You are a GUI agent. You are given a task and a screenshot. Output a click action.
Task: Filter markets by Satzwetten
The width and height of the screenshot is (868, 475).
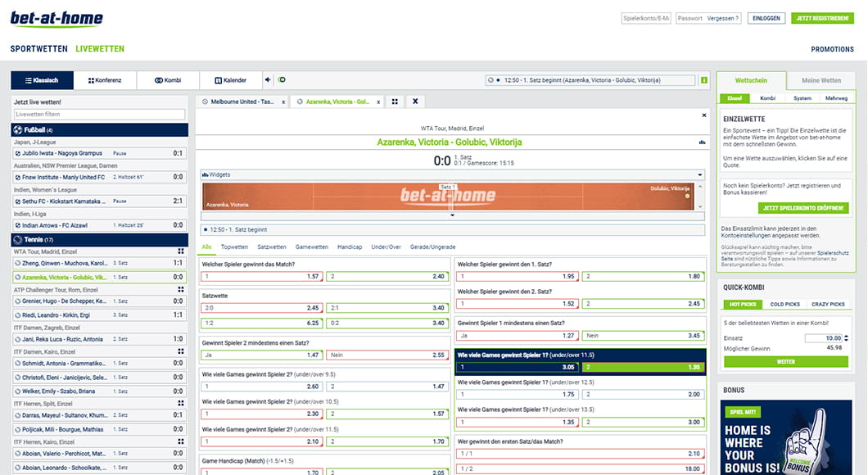click(x=272, y=247)
